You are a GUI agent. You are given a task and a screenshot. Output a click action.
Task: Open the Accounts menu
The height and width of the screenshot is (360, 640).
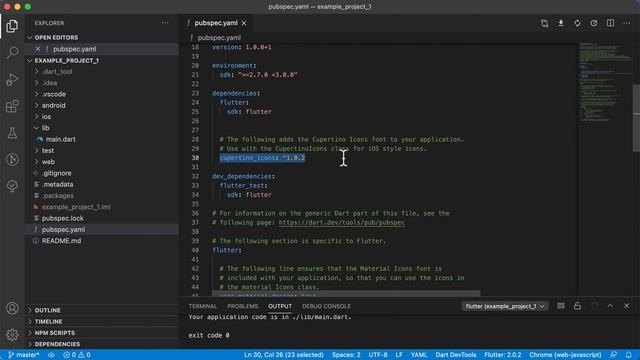click(12, 308)
